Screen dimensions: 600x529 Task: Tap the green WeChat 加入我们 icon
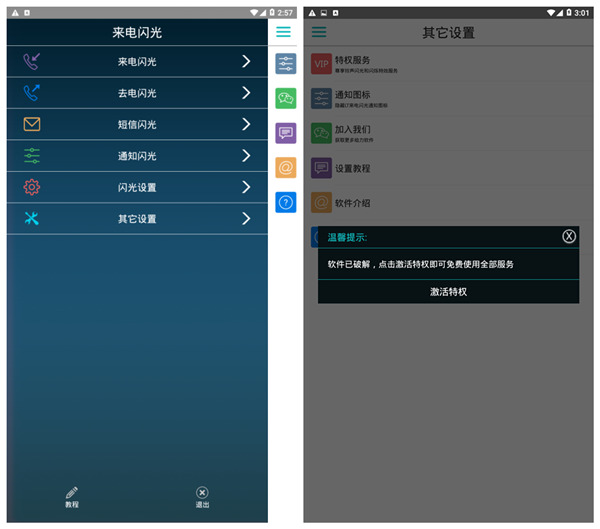[321, 133]
